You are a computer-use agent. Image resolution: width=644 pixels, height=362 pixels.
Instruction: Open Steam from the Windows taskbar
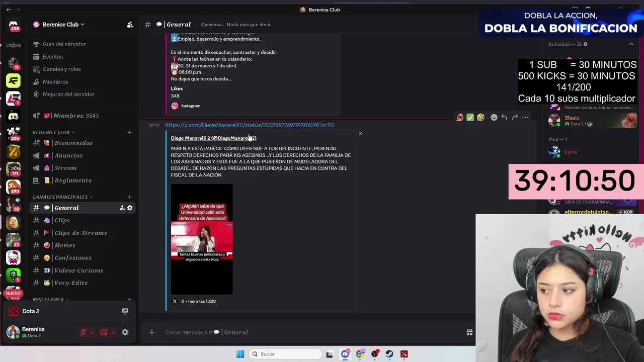(x=389, y=354)
